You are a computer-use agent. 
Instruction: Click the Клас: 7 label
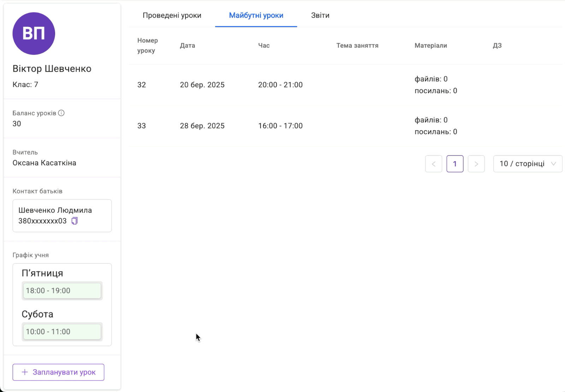[25, 84]
